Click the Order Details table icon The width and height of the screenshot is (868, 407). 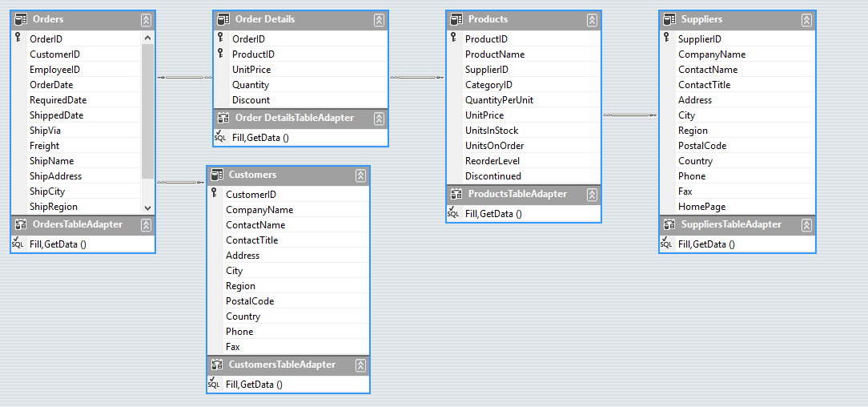pos(223,19)
